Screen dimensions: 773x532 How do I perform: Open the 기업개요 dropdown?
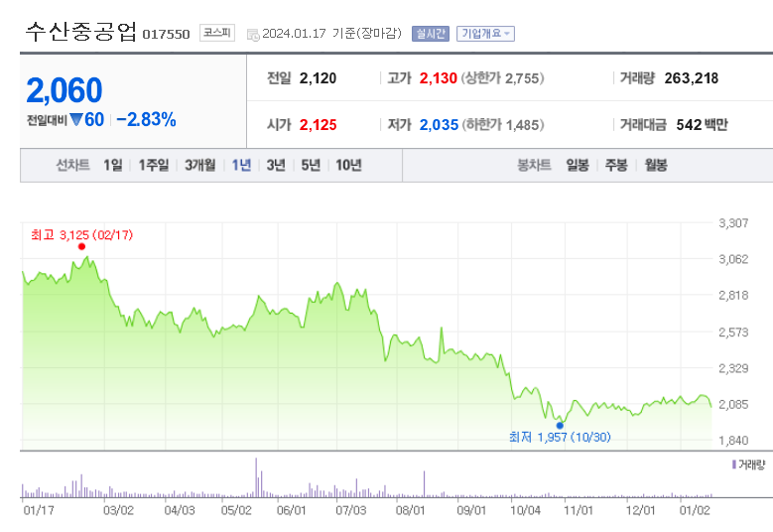click(485, 34)
